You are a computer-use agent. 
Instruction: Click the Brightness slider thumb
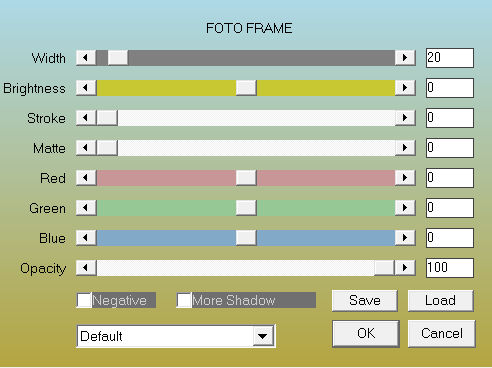click(x=246, y=88)
